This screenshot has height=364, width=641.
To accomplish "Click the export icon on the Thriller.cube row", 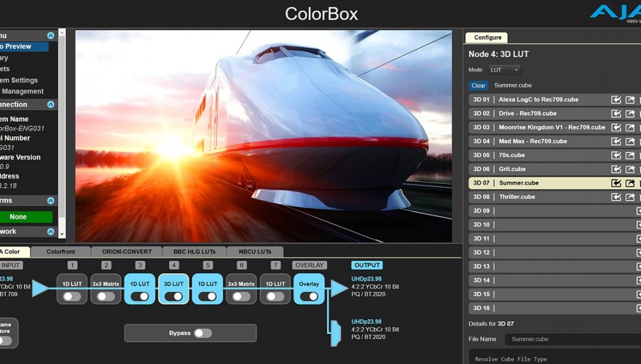I will pos(630,197).
